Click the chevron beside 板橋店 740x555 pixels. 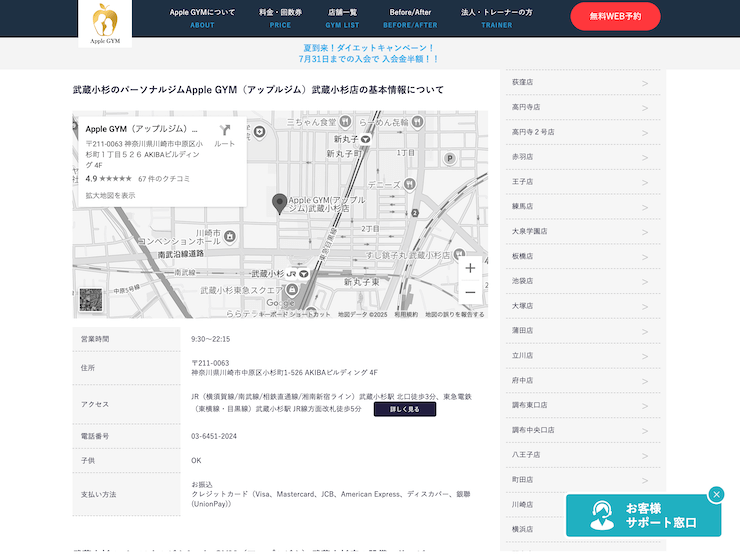tap(645, 257)
